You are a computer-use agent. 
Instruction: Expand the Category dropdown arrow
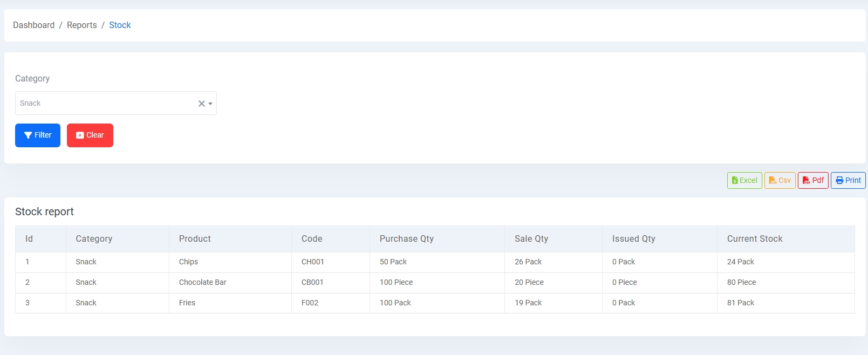pyautogui.click(x=210, y=104)
